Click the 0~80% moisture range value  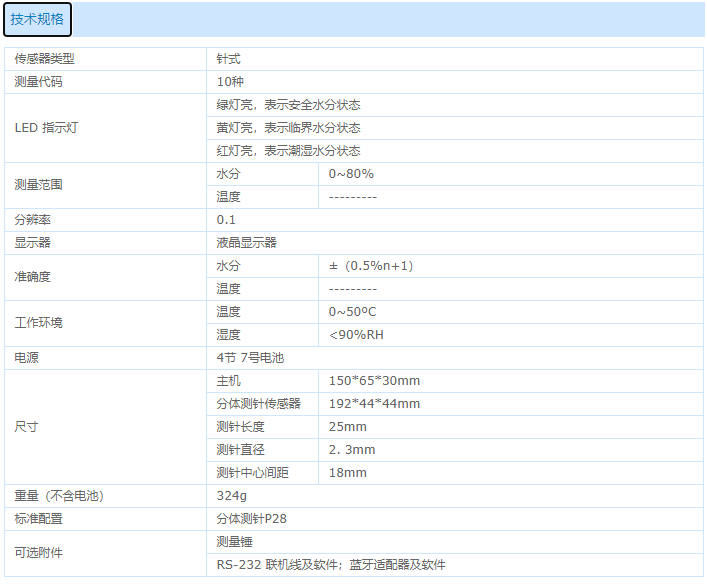click(351, 174)
